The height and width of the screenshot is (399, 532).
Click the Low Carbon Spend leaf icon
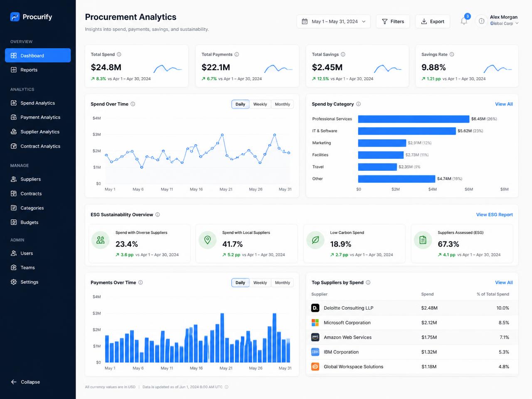coord(315,240)
